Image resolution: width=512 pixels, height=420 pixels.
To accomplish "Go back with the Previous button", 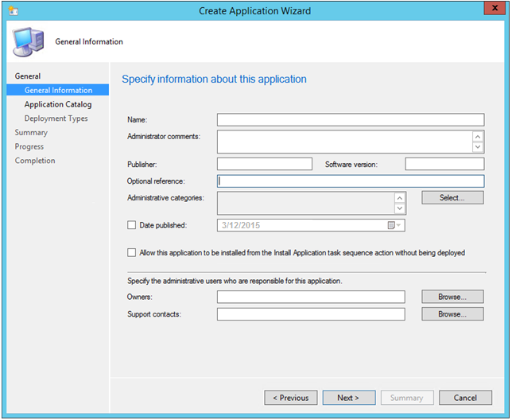I will (x=291, y=398).
